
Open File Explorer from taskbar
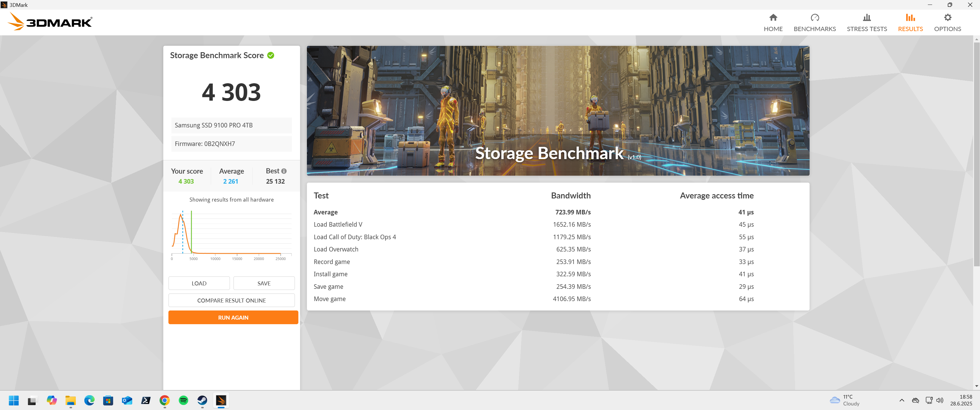[x=70, y=400]
